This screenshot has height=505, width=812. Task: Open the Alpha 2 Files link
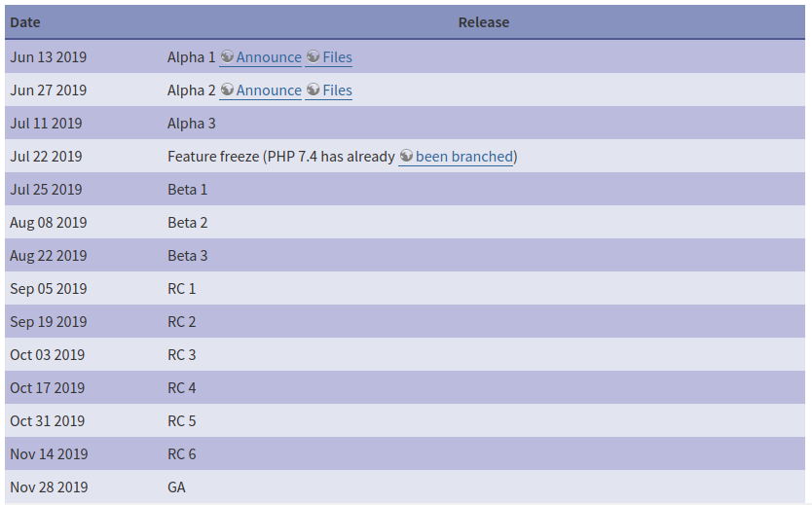(337, 90)
